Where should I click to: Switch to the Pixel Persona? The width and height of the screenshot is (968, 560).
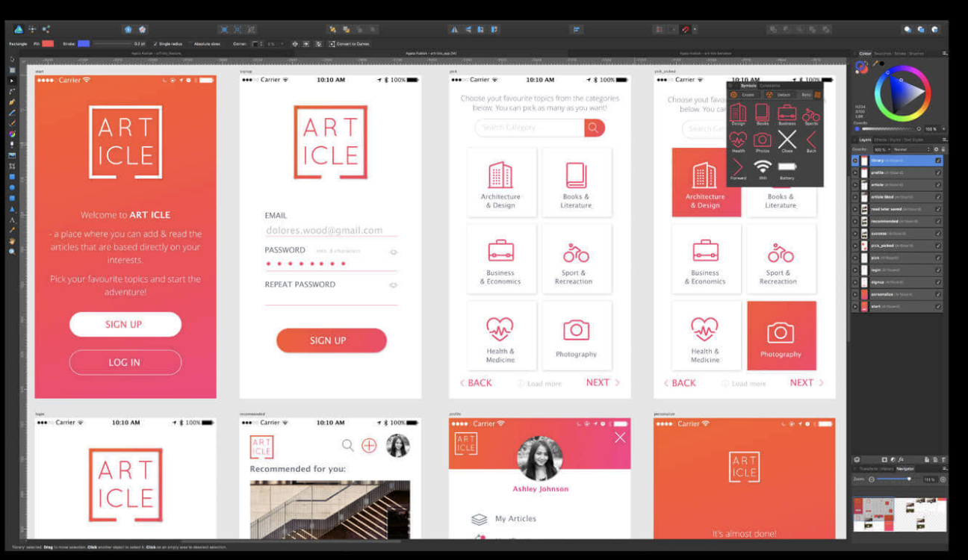tap(33, 28)
